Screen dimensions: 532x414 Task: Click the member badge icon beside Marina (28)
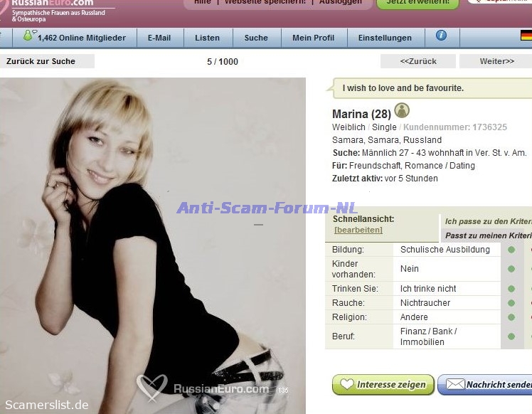pos(402,111)
